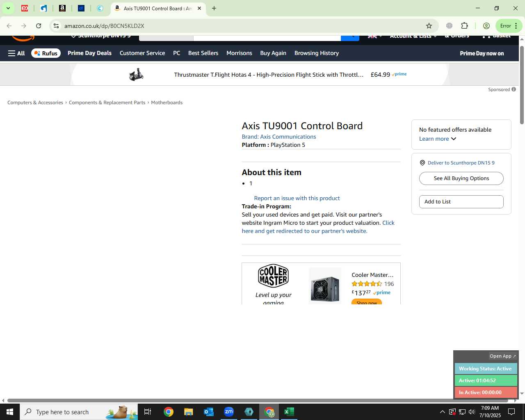The image size is (525, 420).
Task: Open Excel from the taskbar
Action: (289, 412)
